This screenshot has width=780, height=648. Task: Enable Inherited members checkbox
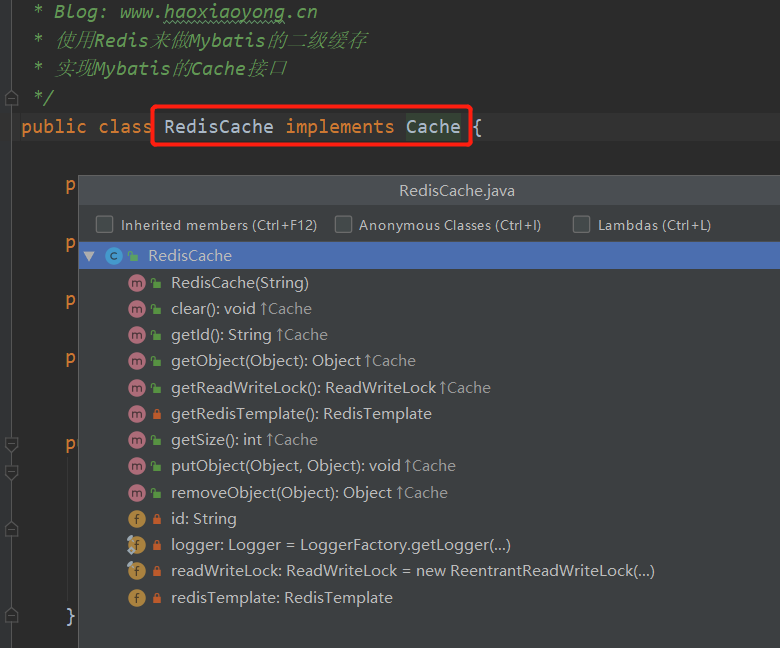[104, 224]
